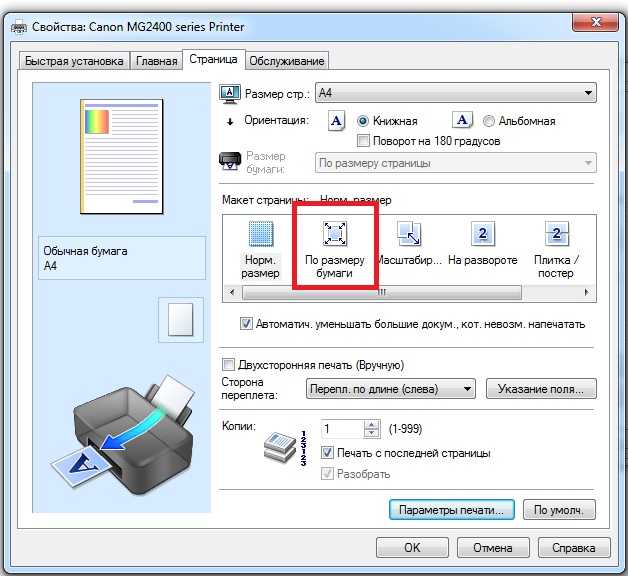The width and height of the screenshot is (628, 576).
Task: Click the printer paper size icon
Action: tap(230, 161)
